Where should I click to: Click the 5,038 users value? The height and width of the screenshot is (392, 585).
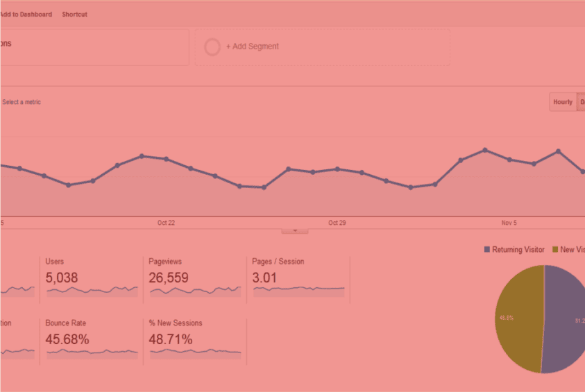point(62,278)
